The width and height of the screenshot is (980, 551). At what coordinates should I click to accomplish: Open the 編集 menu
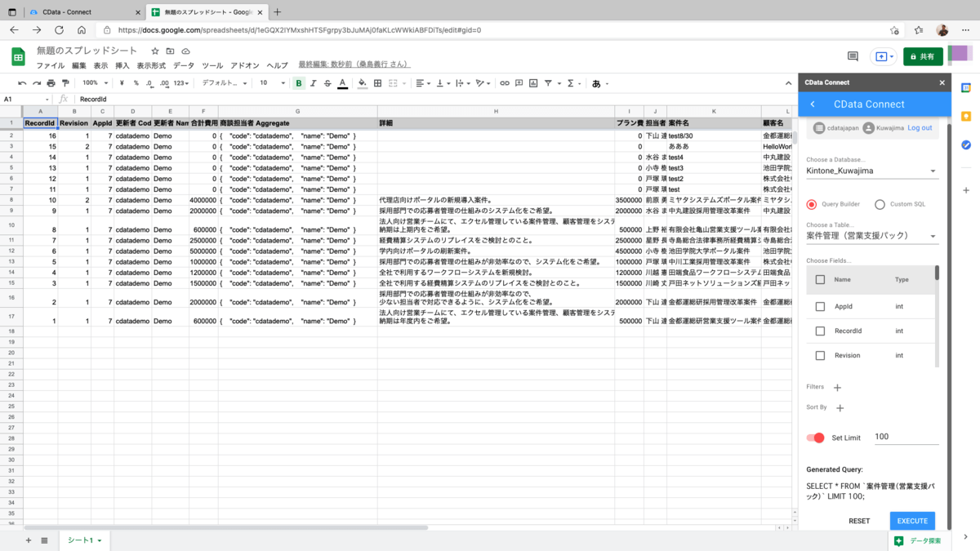point(79,65)
